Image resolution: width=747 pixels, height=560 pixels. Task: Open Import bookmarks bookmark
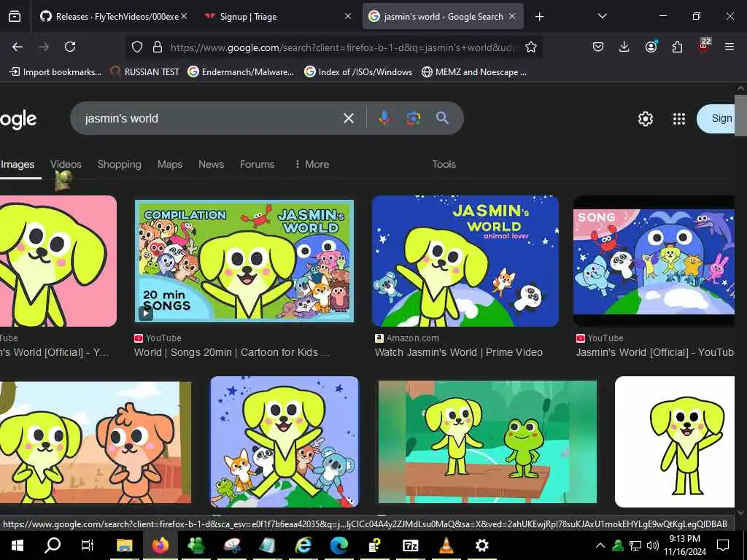tap(55, 72)
